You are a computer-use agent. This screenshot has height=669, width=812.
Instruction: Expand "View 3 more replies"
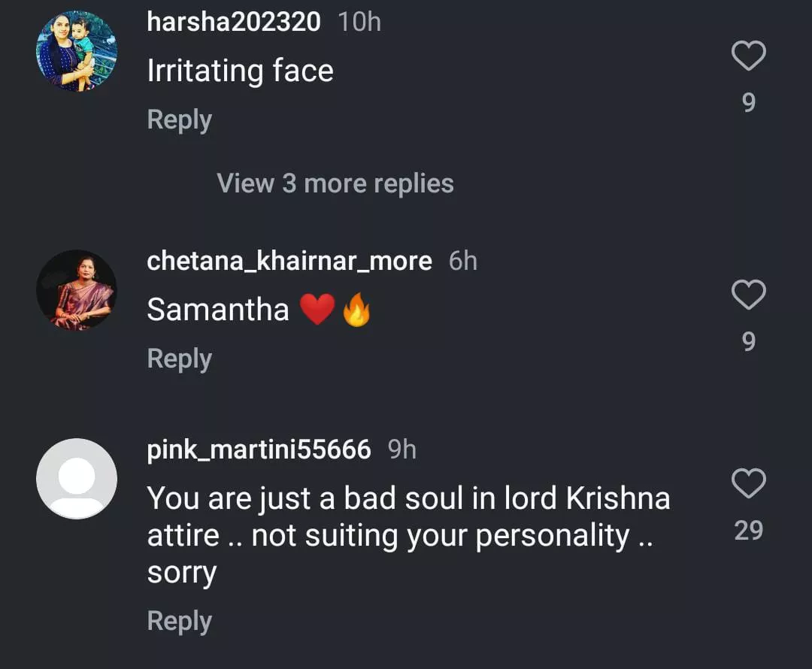click(x=335, y=183)
